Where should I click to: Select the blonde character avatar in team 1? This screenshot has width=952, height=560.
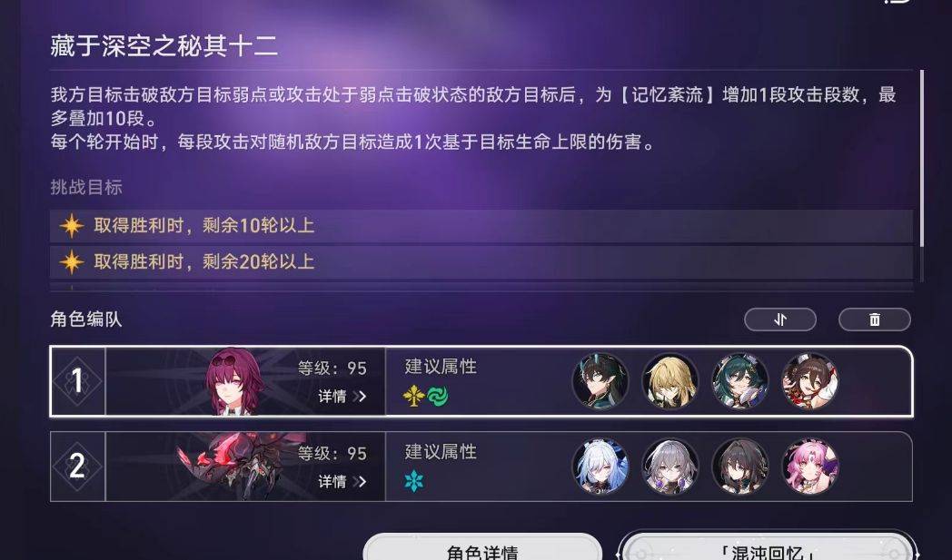pos(670,381)
